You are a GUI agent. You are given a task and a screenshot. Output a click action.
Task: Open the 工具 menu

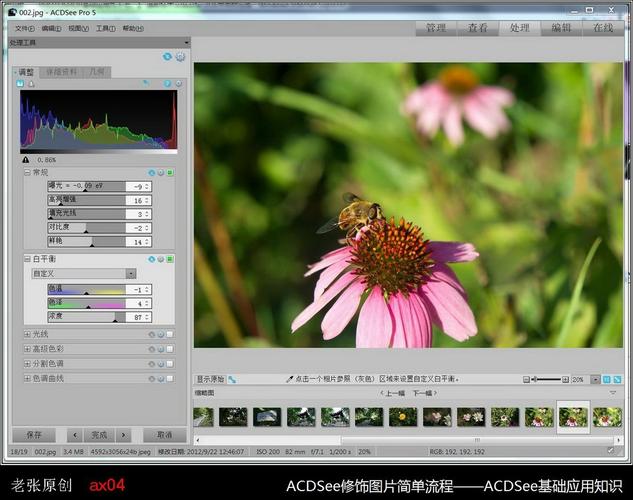tap(105, 29)
